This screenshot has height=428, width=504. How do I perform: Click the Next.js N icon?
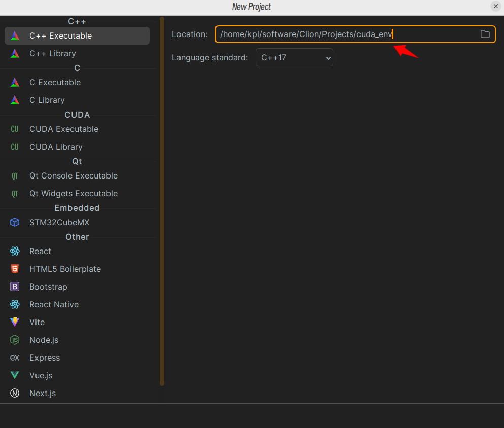pos(15,393)
